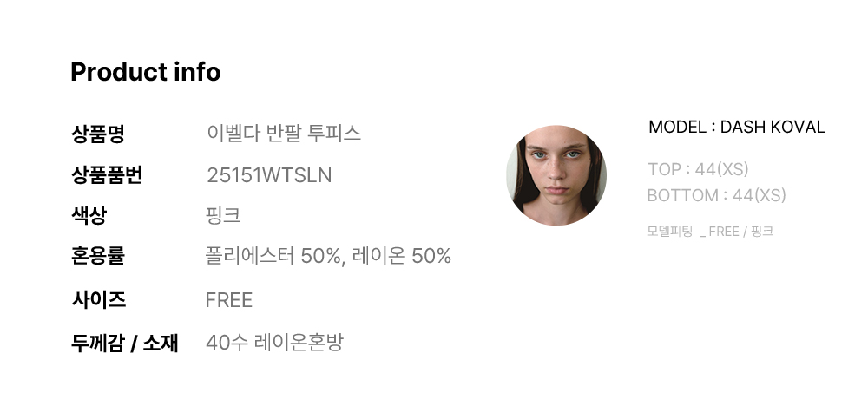Click the 색상 label

[89, 215]
